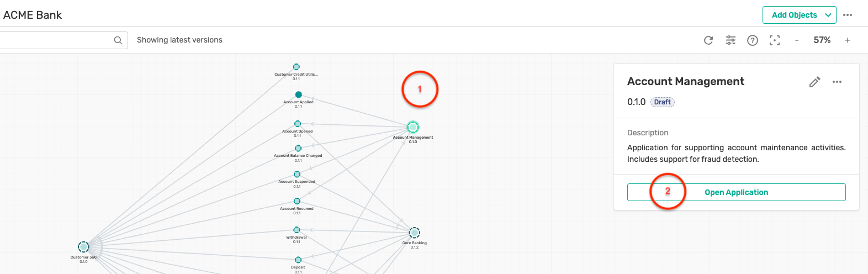The height and width of the screenshot is (274, 868).
Task: Select the Account Applied event node
Action: [x=298, y=94]
